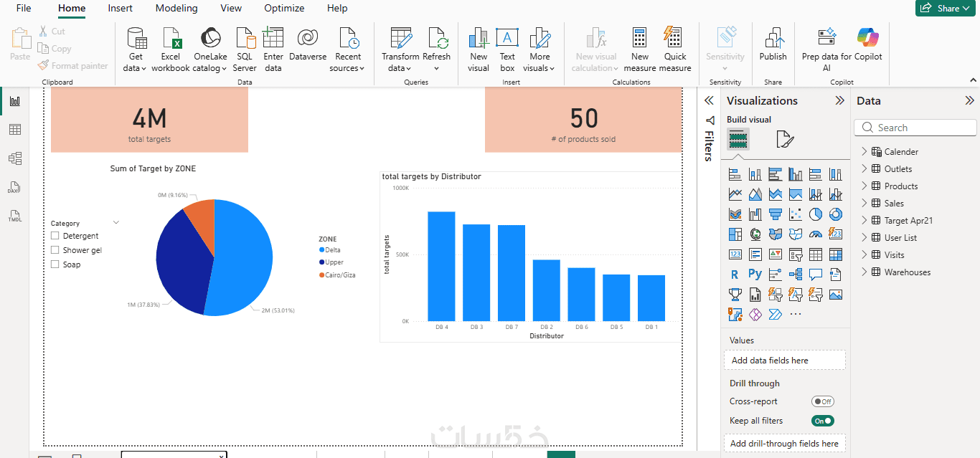Create a Quick measure
This screenshot has width=980, height=458.
click(674, 49)
